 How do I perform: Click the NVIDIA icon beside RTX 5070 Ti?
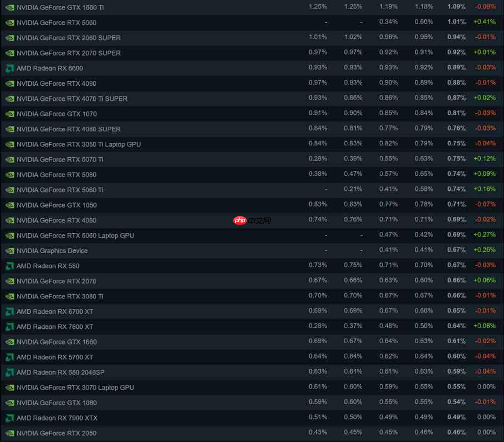(x=10, y=159)
